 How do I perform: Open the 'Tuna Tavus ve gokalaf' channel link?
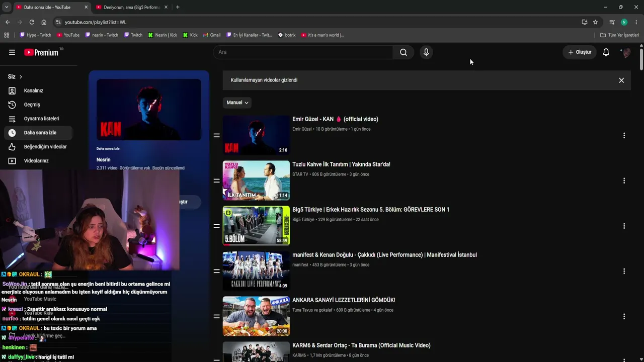pos(312,310)
